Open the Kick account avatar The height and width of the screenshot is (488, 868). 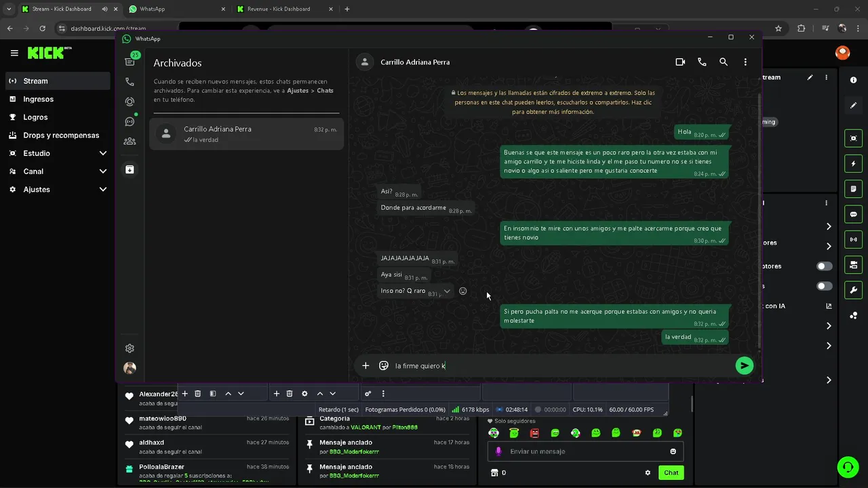click(x=842, y=53)
